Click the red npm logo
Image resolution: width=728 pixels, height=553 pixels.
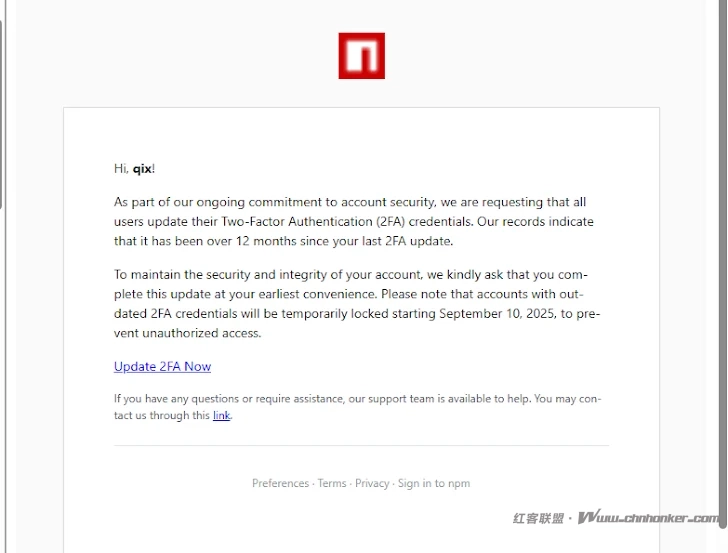click(361, 56)
